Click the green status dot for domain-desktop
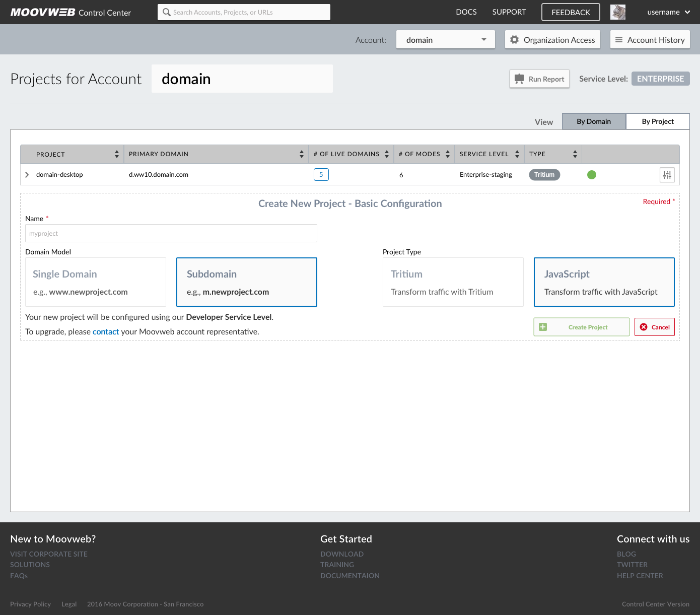700x615 pixels. point(592,175)
